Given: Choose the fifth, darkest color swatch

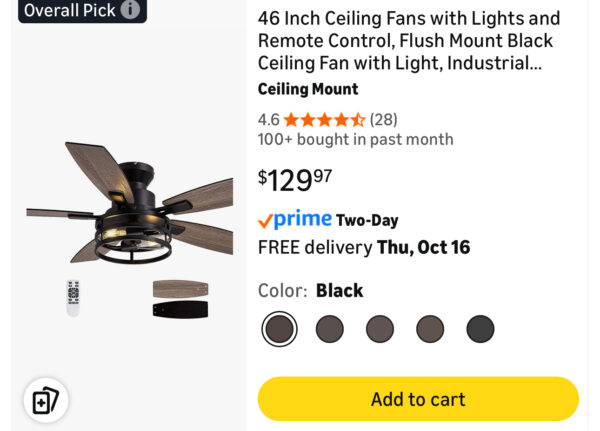Looking at the screenshot, I should (x=480, y=328).
